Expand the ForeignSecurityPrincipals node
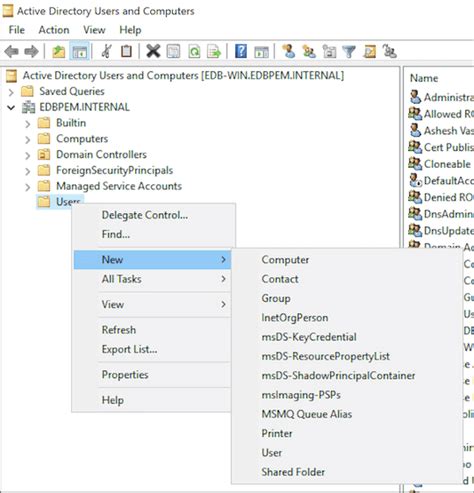Screen dimensions: 474x493 click(x=28, y=171)
